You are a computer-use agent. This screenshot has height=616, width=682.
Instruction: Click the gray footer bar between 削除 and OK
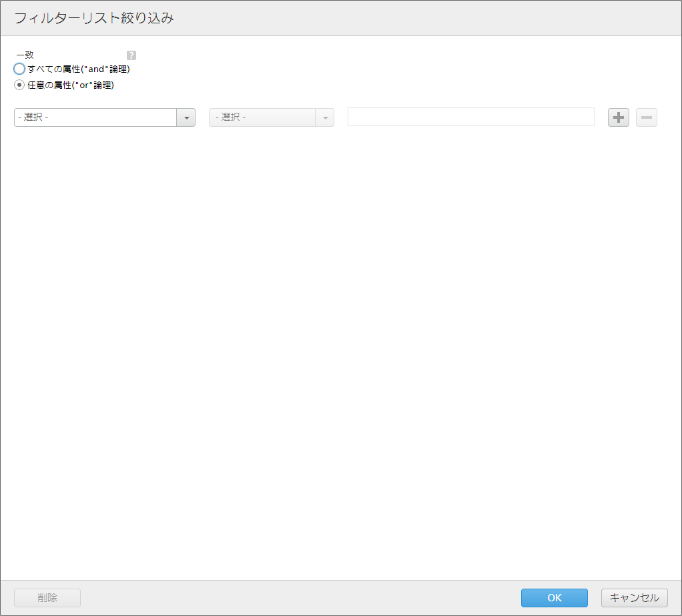pos(300,598)
